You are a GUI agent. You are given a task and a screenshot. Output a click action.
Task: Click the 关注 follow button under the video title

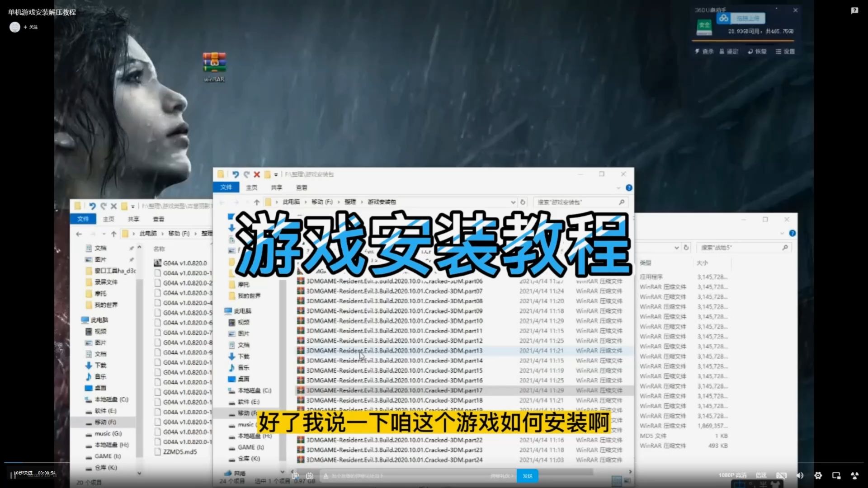pyautogui.click(x=31, y=27)
